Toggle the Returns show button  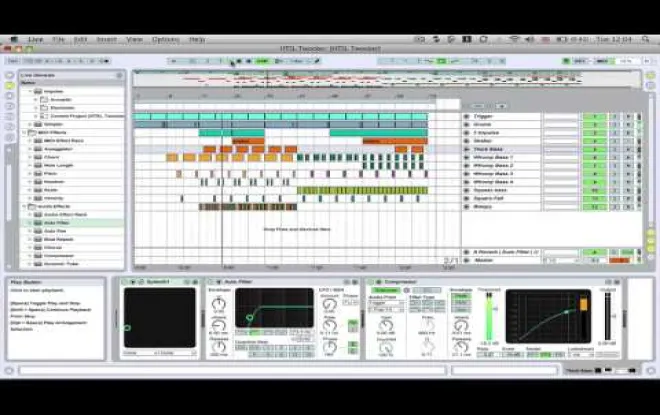tap(651, 241)
